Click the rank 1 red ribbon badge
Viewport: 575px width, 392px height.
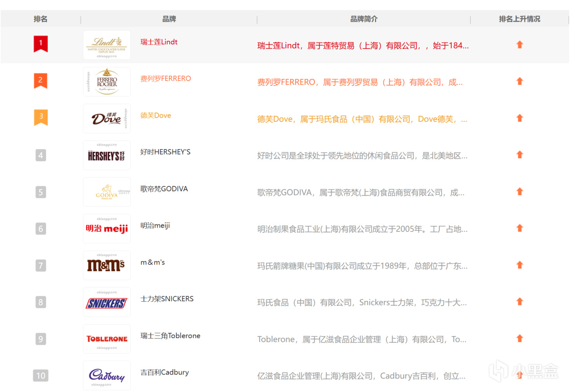point(41,44)
